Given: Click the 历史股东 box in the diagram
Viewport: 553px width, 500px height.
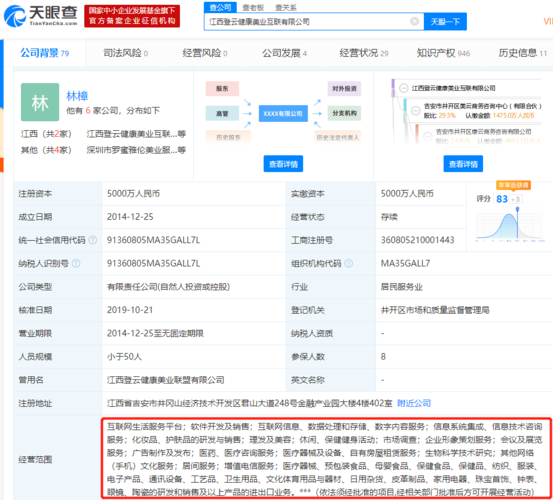Looking at the screenshot, I should tap(228, 137).
